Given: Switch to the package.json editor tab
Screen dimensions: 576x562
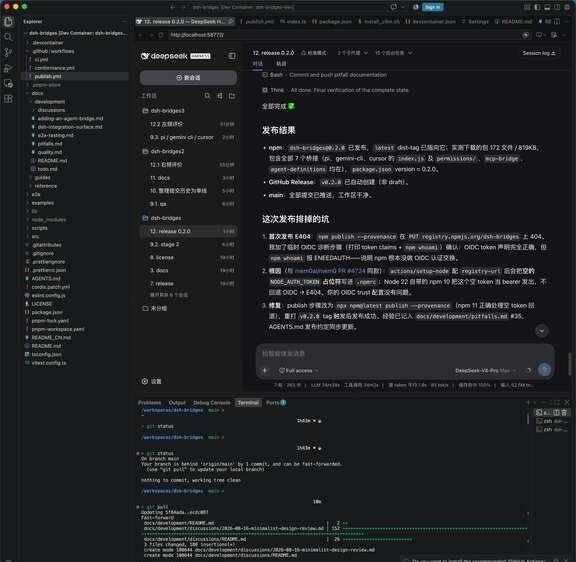Looking at the screenshot, I should tap(332, 22).
